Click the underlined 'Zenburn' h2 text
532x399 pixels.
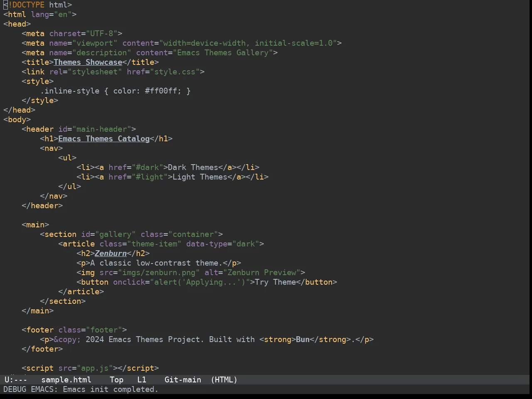[x=111, y=254]
